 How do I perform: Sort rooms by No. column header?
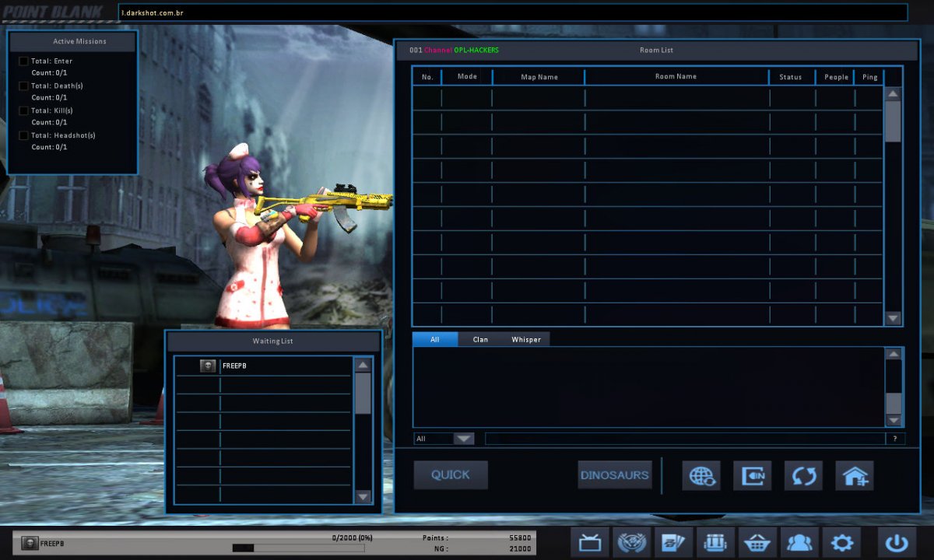[x=427, y=77]
